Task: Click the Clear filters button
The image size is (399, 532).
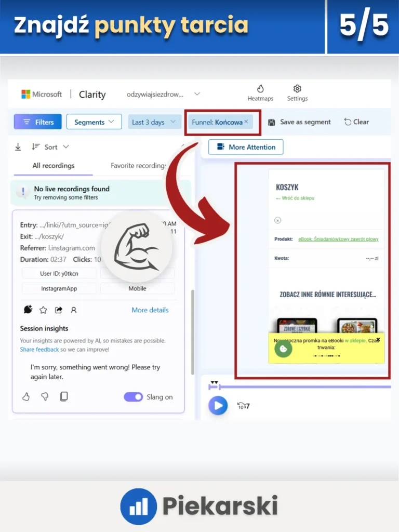Action: (x=356, y=122)
